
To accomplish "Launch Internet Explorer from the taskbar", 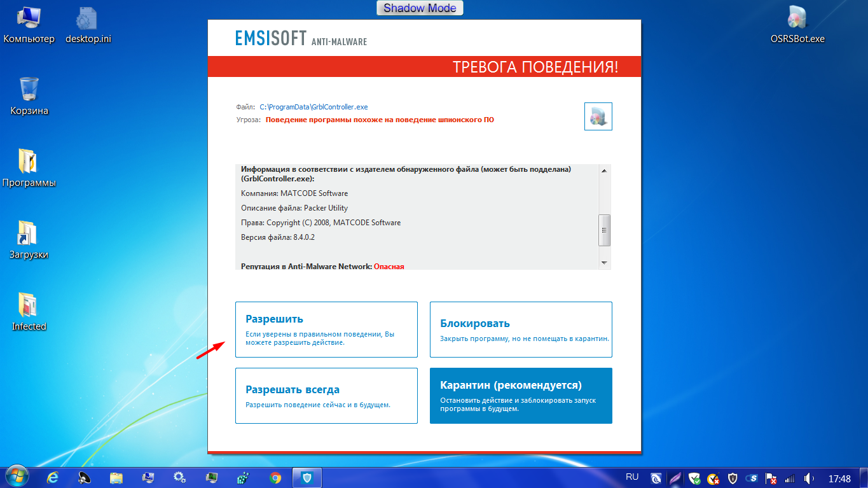I will (53, 477).
